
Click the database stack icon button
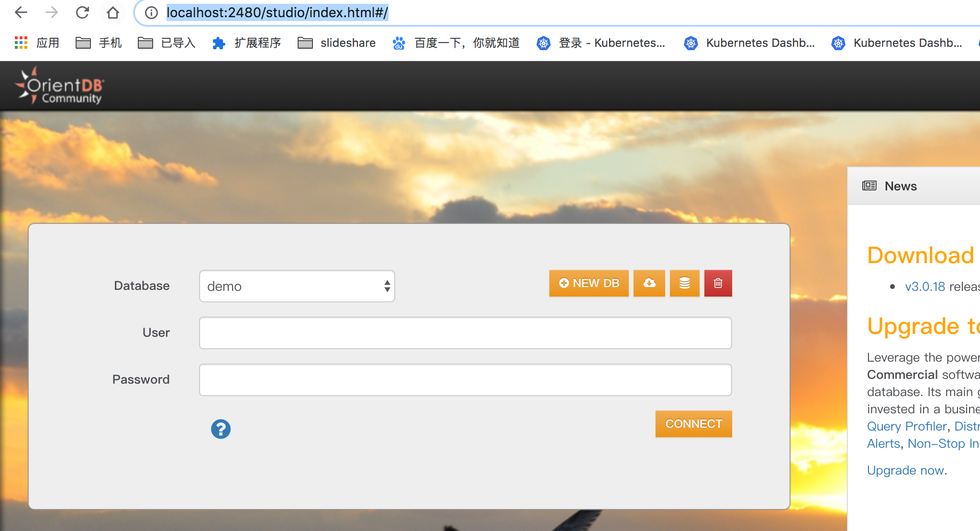coord(685,283)
